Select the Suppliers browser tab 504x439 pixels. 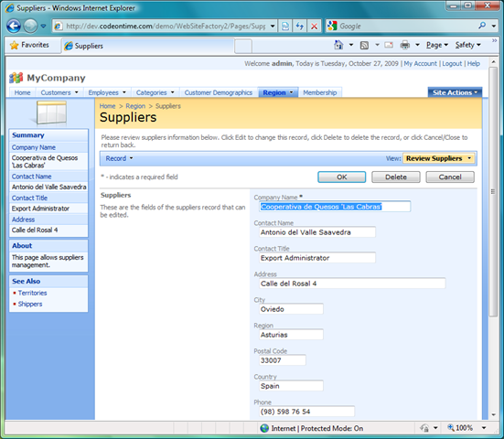click(x=147, y=46)
